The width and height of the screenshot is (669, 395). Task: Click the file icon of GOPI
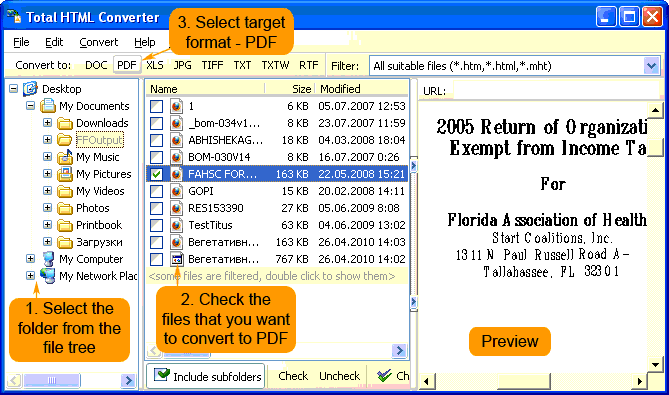176,191
